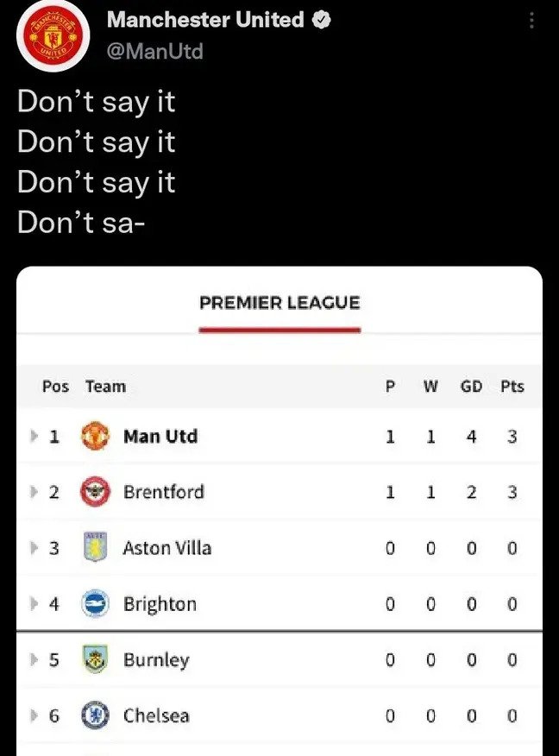The image size is (559, 756).
Task: Open the three-dot tweet options menu
Action: [533, 22]
